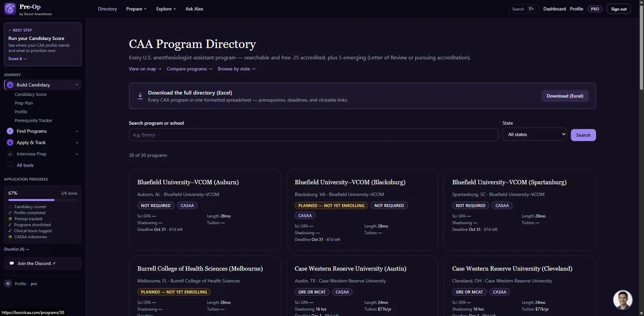The image size is (644, 316).
Task: Click the application progress bar
Action: (x=43, y=200)
